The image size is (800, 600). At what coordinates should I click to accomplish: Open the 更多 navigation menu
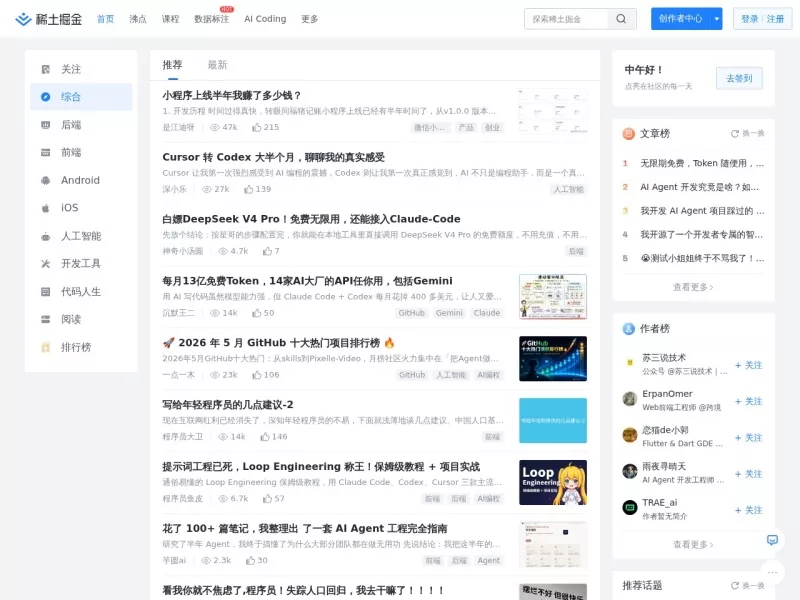point(309,19)
